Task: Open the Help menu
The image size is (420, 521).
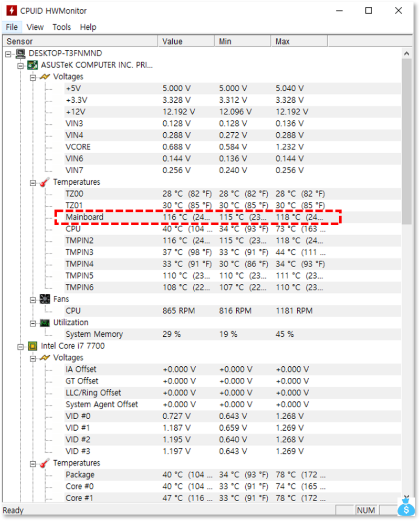Action: 88,27
